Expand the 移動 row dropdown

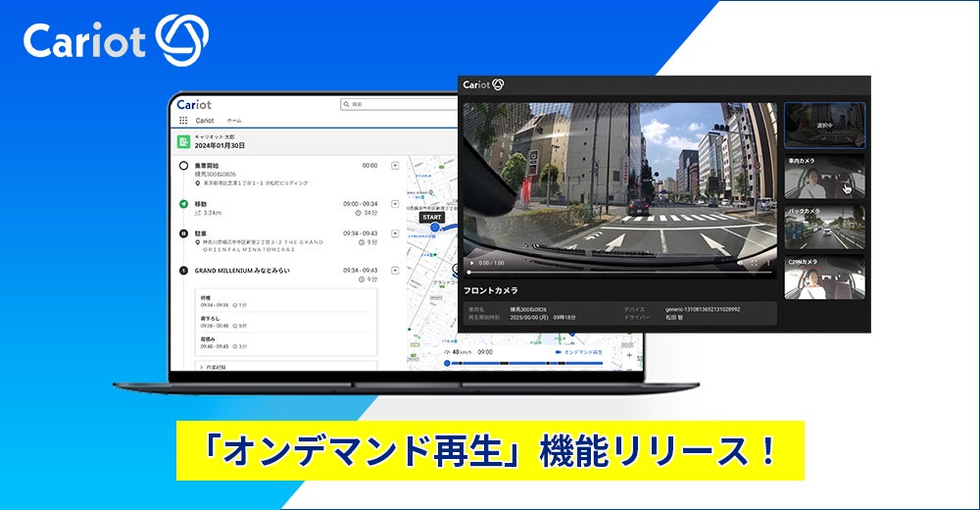(x=395, y=204)
